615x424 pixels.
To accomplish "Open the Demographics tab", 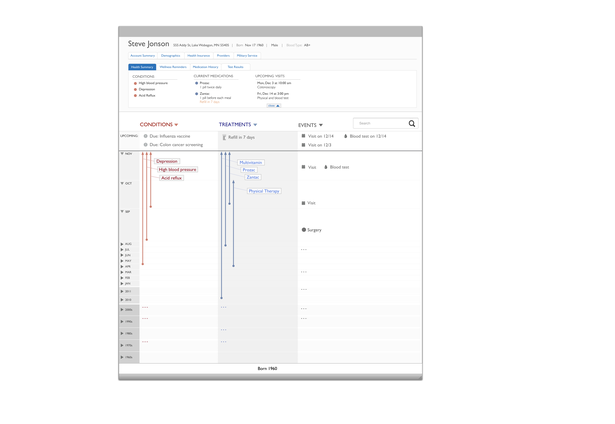I will 171,56.
